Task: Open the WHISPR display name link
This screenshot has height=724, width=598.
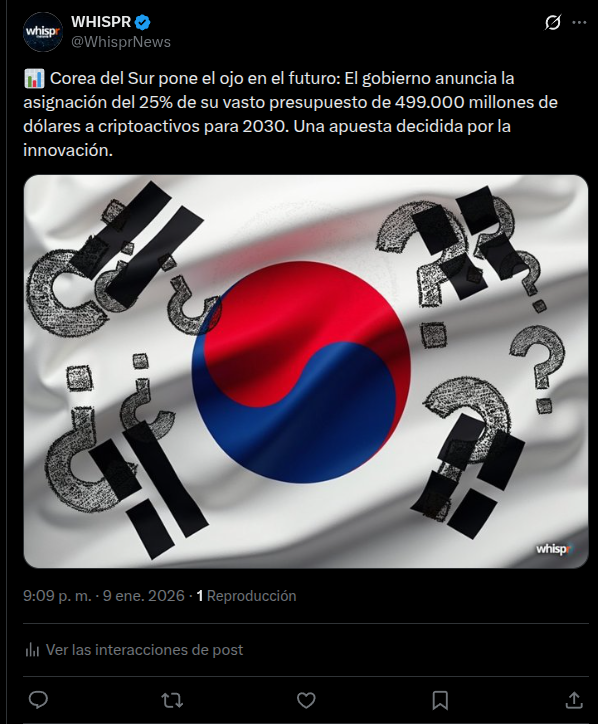Action: (x=101, y=21)
